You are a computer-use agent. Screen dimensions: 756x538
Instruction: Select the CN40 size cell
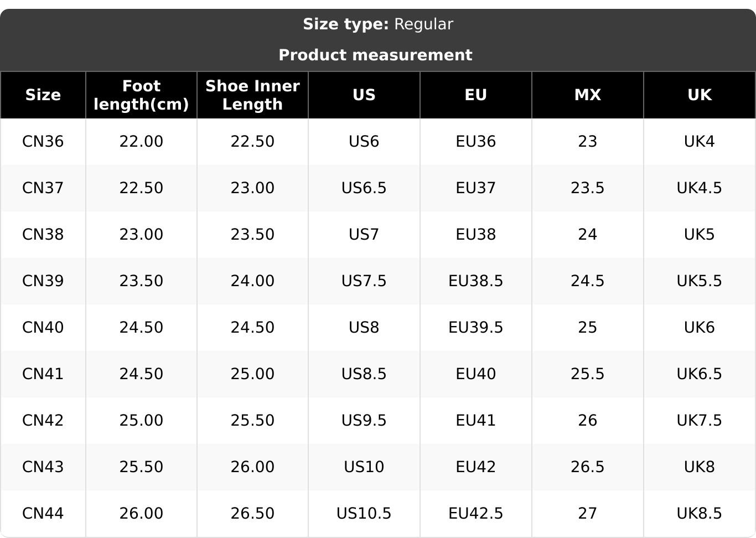(x=43, y=327)
